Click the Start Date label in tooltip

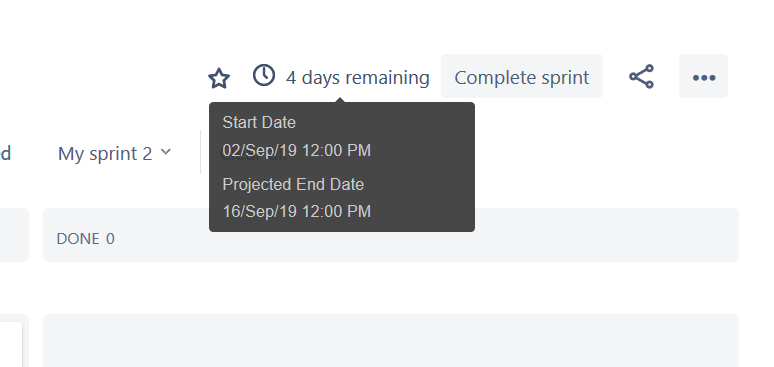tap(259, 122)
